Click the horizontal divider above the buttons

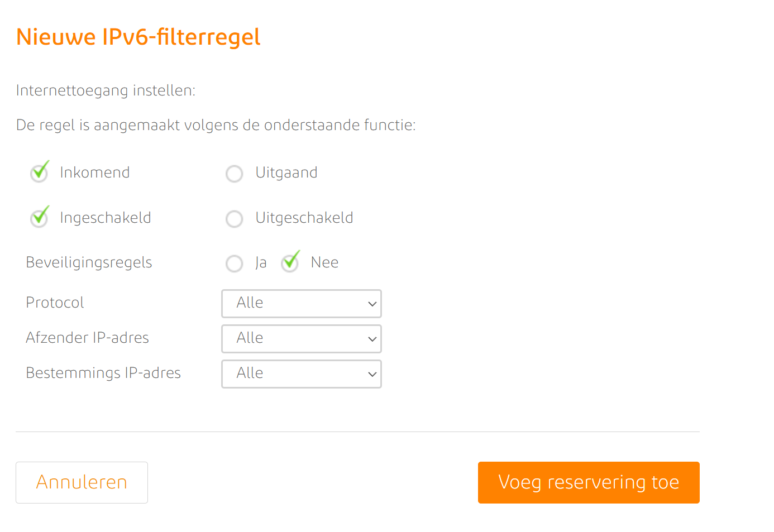[x=357, y=432]
